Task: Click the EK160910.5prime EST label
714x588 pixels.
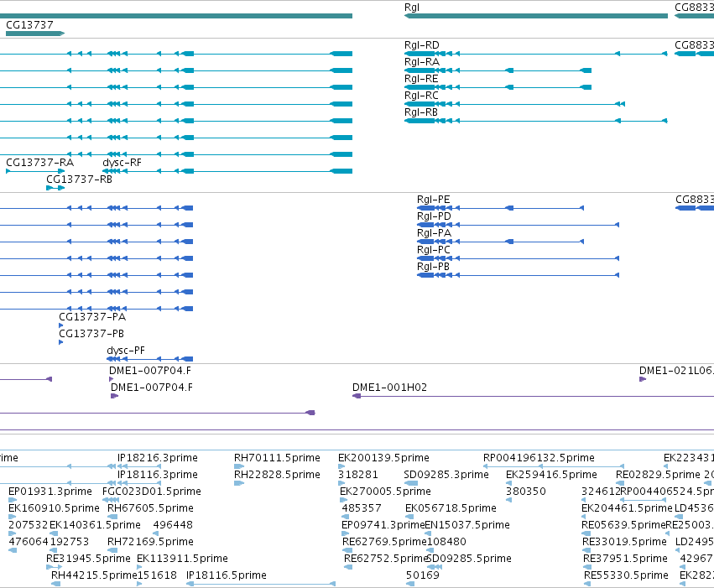Action: pyautogui.click(x=54, y=508)
